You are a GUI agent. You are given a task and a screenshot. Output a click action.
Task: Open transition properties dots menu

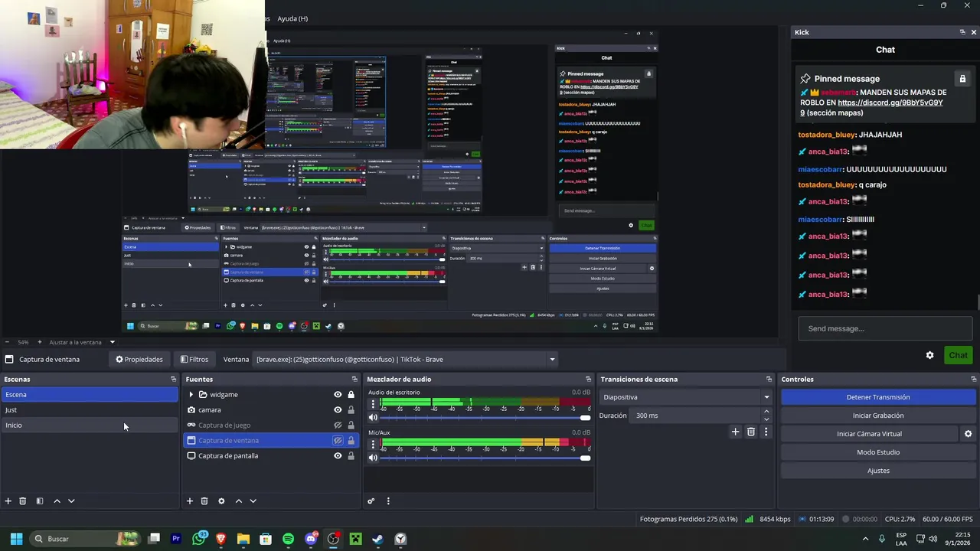[766, 432]
